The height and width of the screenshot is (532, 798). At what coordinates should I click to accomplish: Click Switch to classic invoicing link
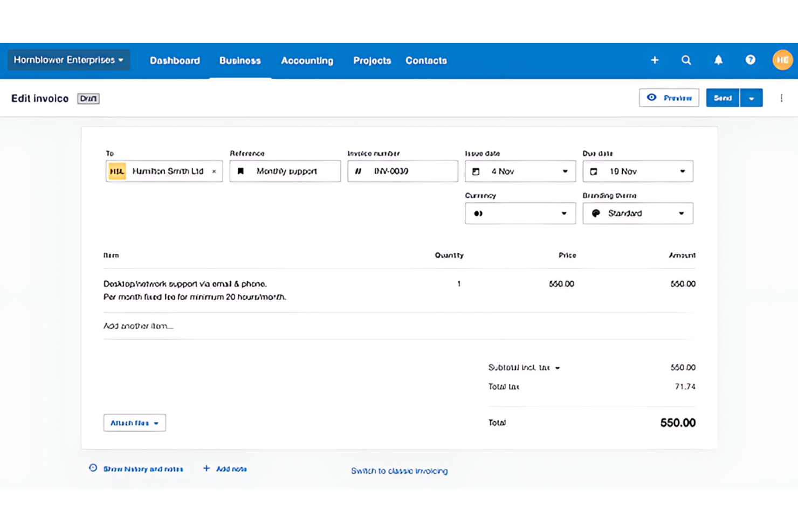[400, 471]
